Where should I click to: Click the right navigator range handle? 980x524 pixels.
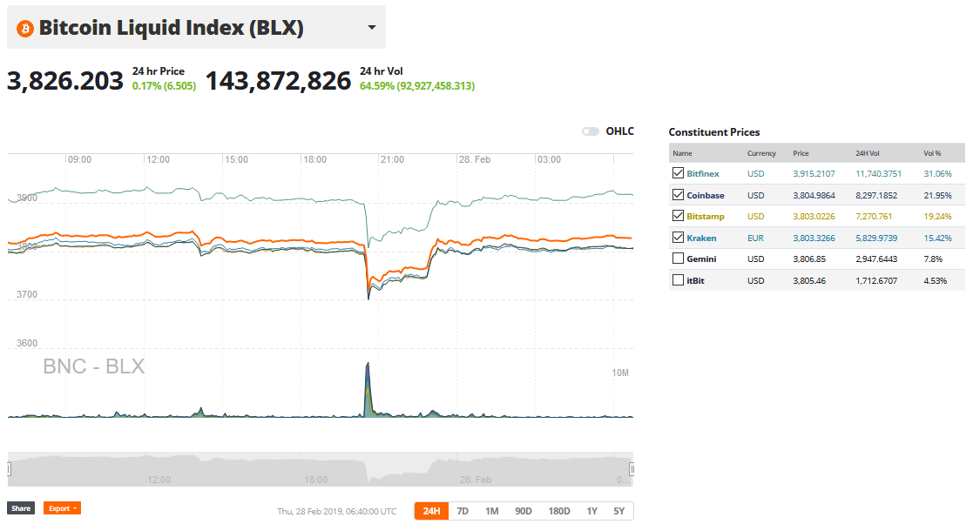632,469
